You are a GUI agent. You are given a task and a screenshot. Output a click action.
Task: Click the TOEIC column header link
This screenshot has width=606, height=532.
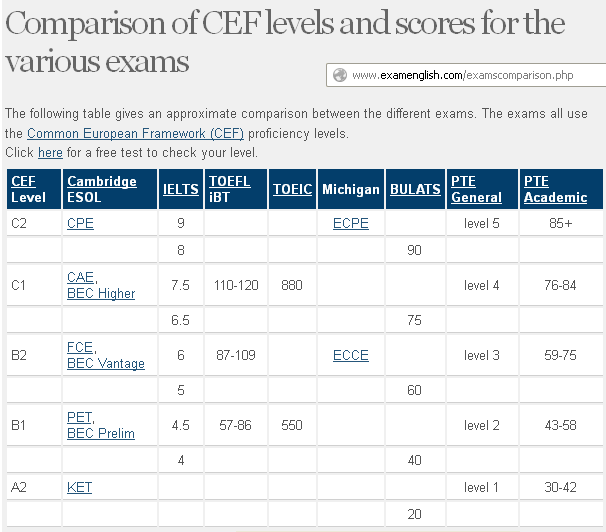[x=292, y=189]
